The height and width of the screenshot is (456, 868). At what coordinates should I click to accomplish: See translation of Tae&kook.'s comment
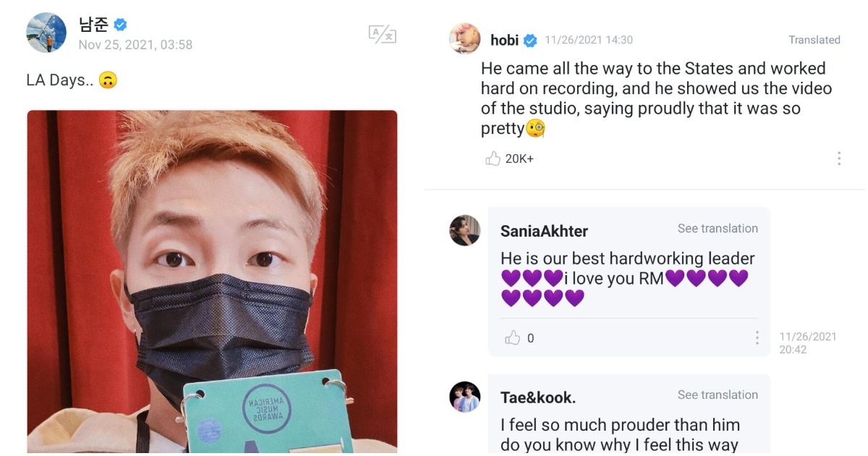tap(718, 395)
